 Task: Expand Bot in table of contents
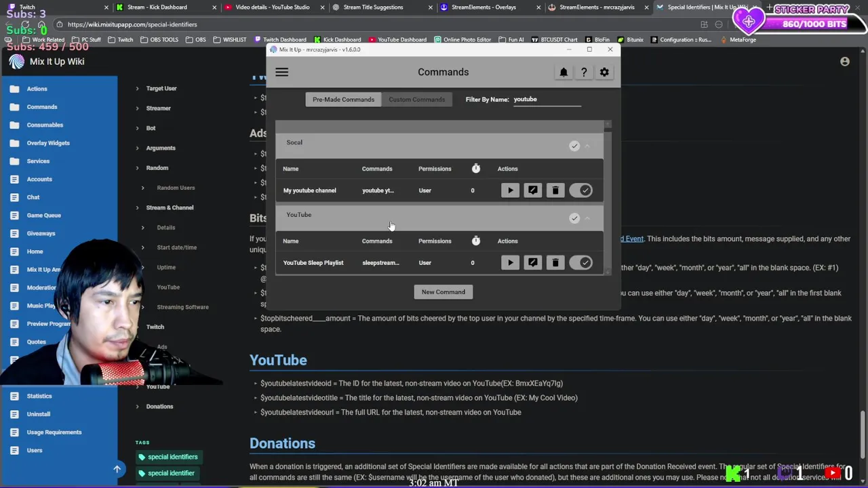[137, 128]
